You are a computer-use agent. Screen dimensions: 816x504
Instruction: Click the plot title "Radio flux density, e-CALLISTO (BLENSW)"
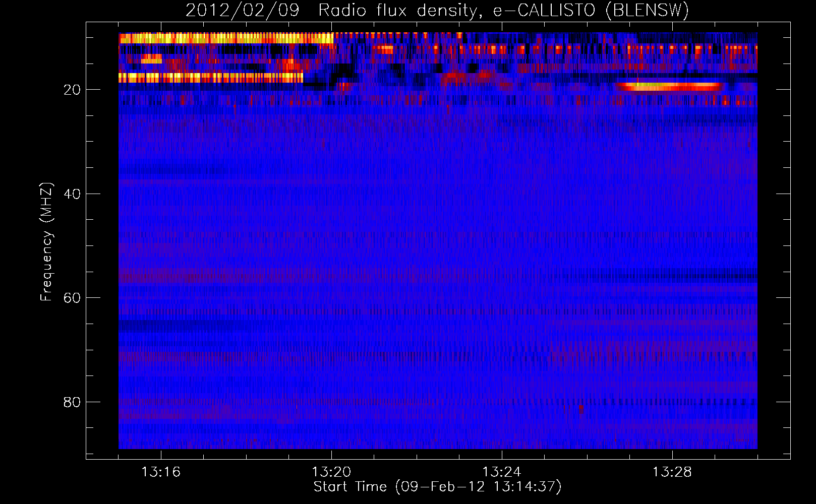point(503,10)
